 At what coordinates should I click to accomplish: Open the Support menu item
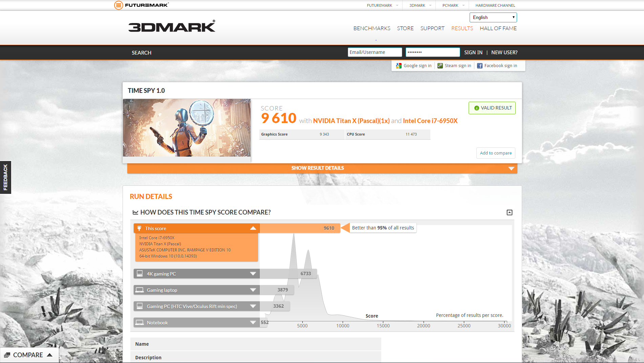tap(432, 28)
